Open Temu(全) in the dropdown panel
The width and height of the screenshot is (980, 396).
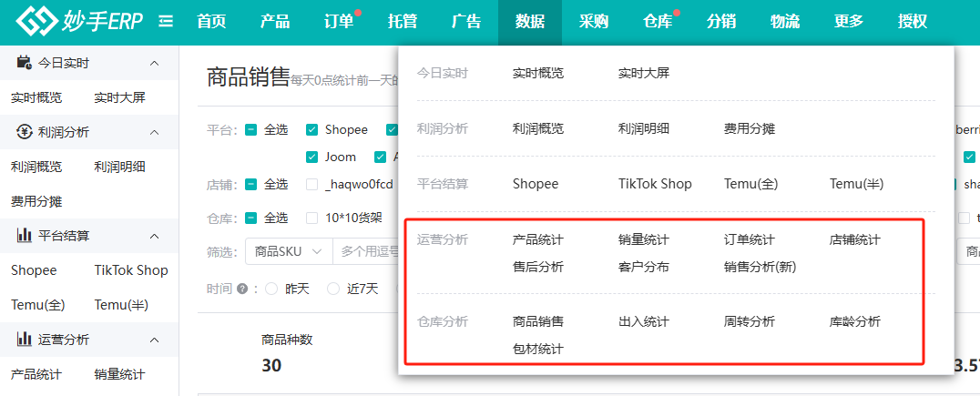click(750, 184)
